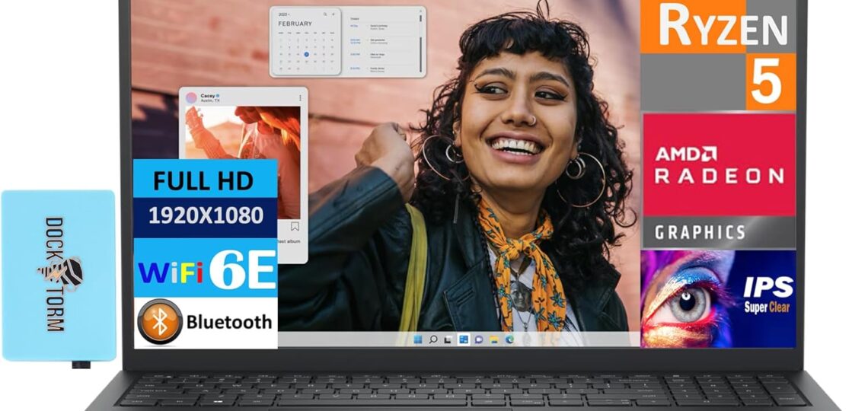Launch the Chat icon on taskbar
This screenshot has height=411, width=868.
pyautogui.click(x=479, y=339)
